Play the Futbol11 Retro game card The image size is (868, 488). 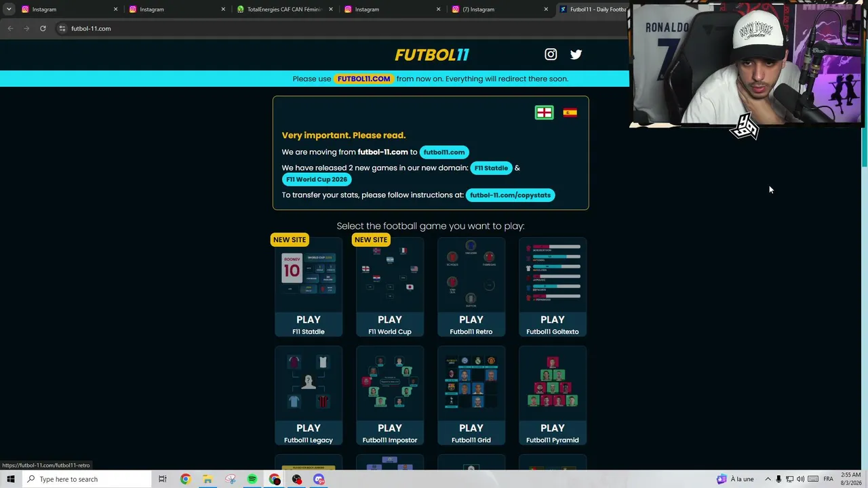pyautogui.click(x=471, y=287)
